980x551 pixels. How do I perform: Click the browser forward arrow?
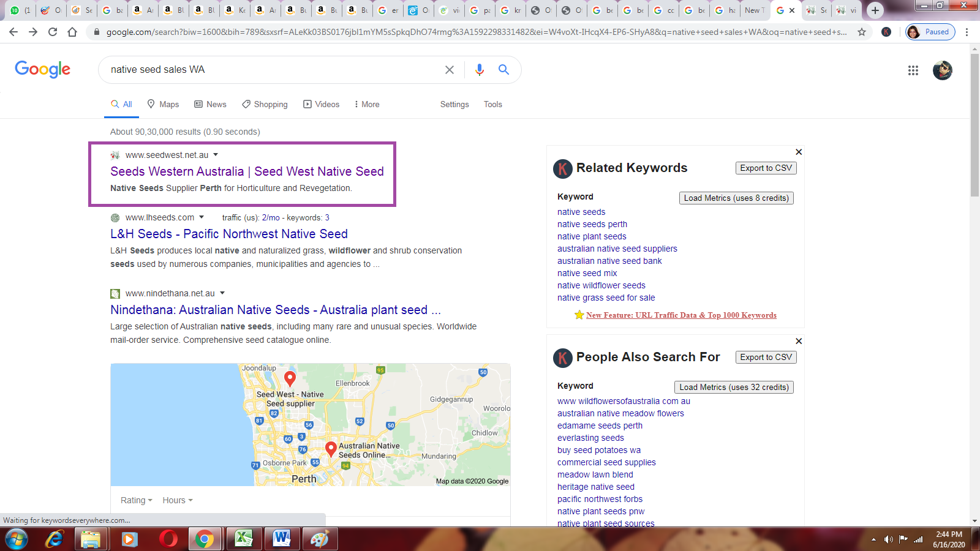click(33, 32)
